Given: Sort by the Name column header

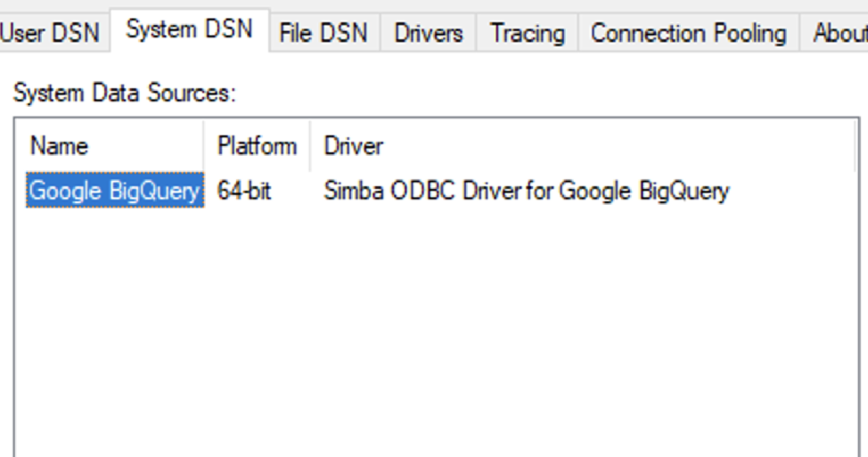Looking at the screenshot, I should [109, 146].
